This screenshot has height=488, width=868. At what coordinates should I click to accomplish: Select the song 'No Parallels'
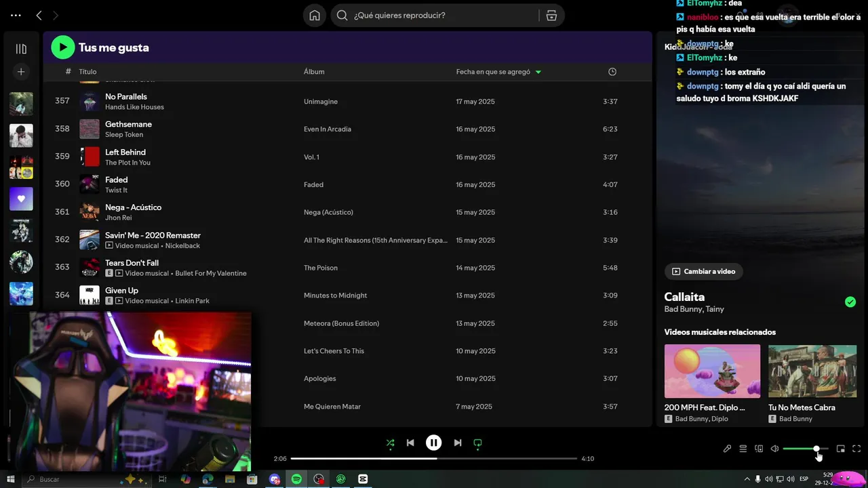click(126, 96)
